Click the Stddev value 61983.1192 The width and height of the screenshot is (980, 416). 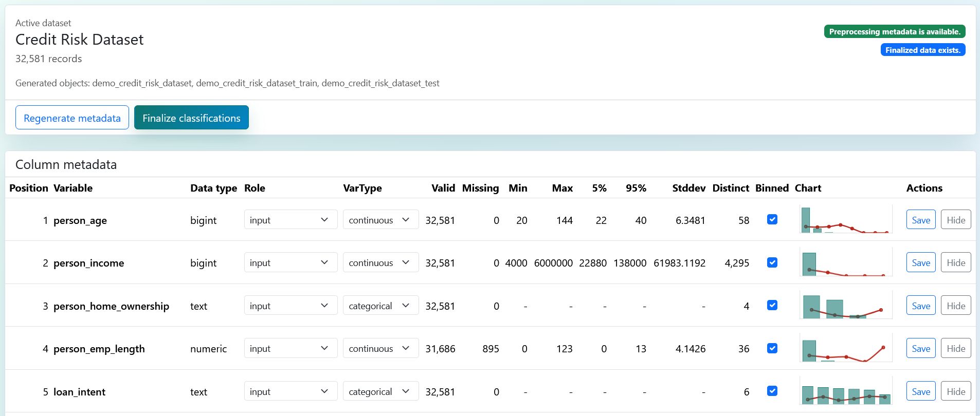point(679,263)
